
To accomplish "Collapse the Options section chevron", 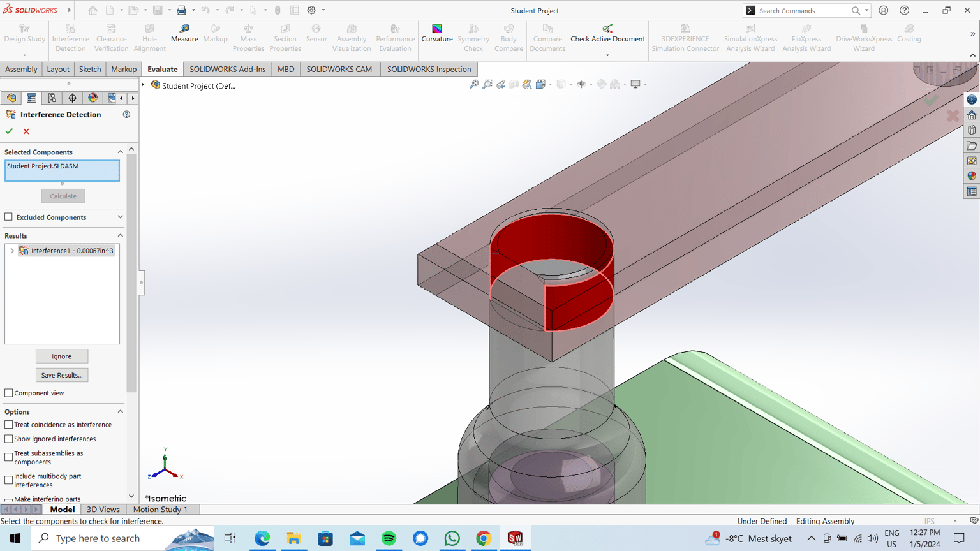I will (120, 411).
